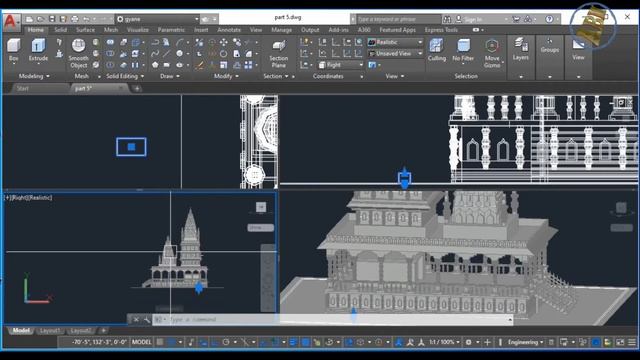This screenshot has width=640, height=360.
Task: Toggle the lineweight display in status bar
Action: (x=293, y=342)
